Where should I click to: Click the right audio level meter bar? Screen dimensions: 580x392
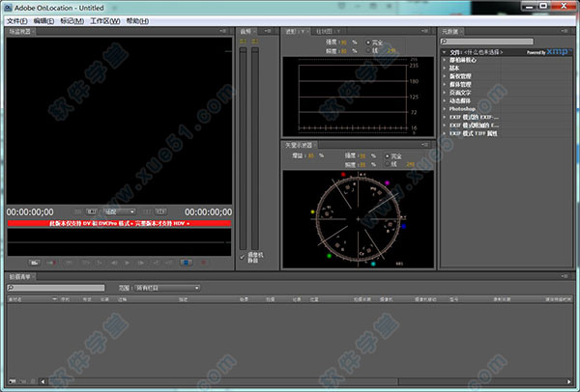[255, 149]
